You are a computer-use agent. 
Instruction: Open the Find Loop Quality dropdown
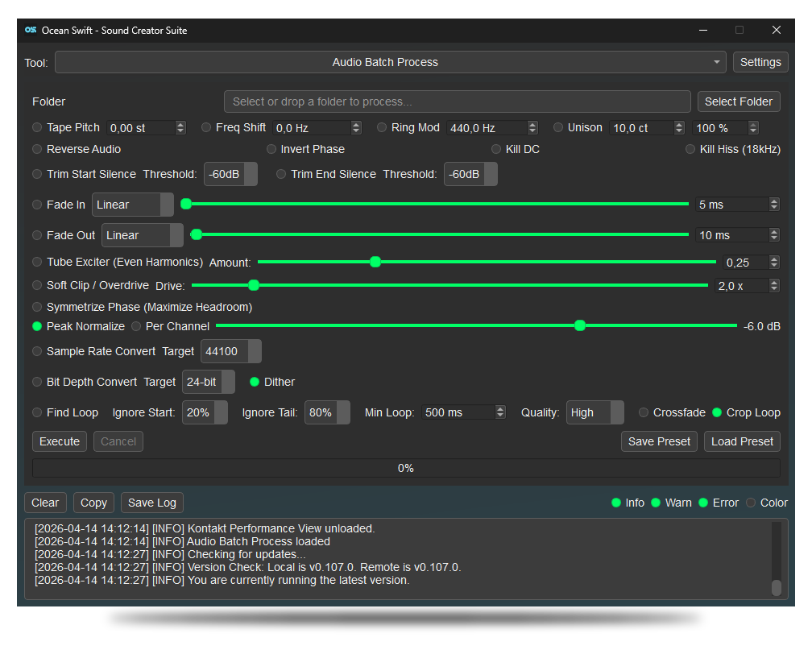594,412
